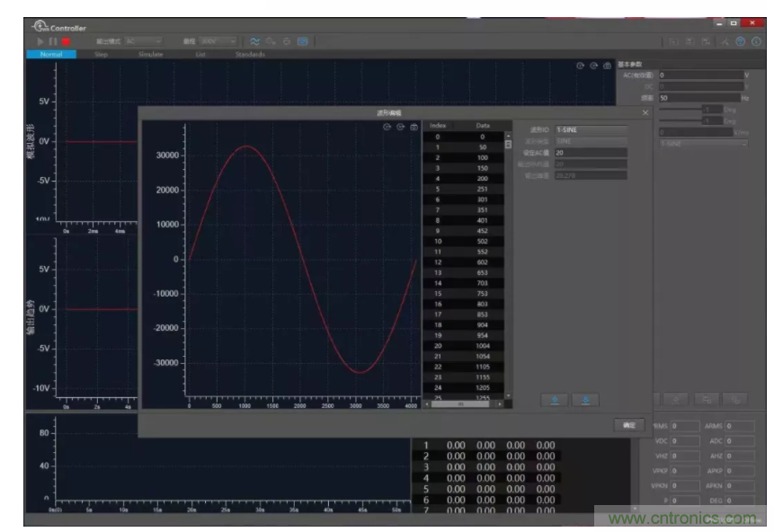Open the Standards tab
The width and height of the screenshot is (774, 532).
tap(251, 55)
